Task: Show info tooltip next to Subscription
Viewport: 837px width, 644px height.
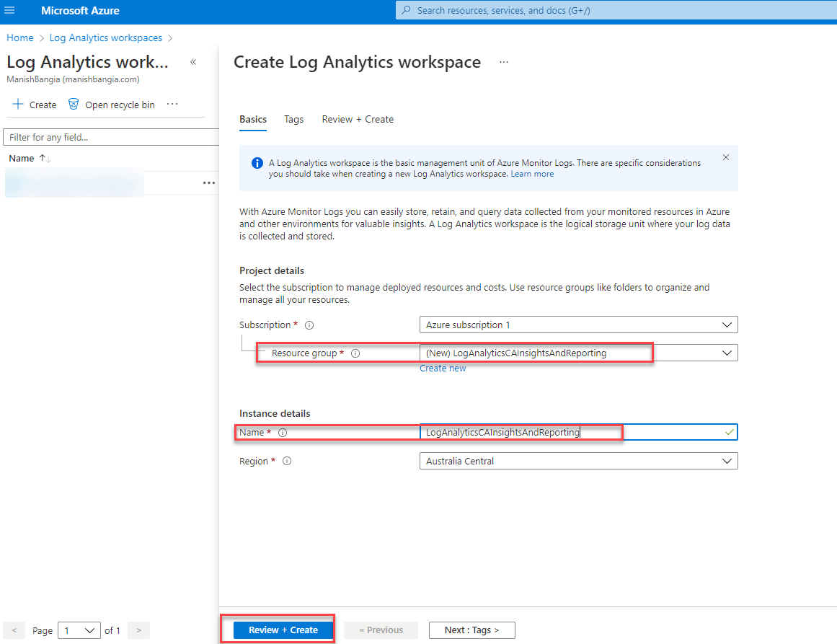Action: tap(309, 325)
